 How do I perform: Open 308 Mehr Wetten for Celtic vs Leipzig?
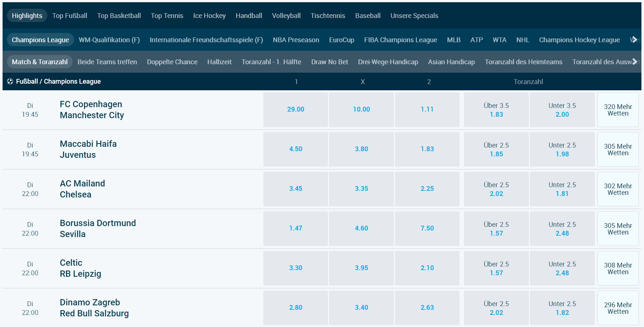coord(618,268)
